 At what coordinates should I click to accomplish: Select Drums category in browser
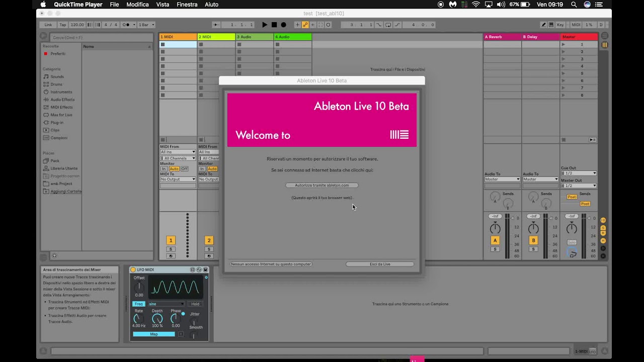[x=56, y=84]
